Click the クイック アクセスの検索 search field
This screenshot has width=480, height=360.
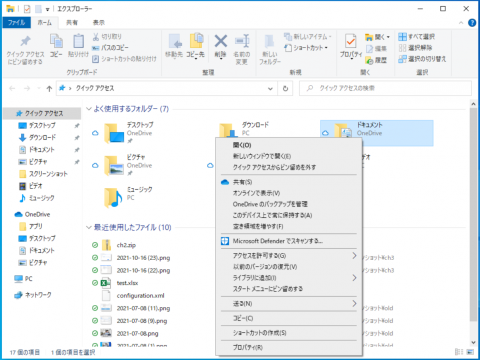[385, 88]
